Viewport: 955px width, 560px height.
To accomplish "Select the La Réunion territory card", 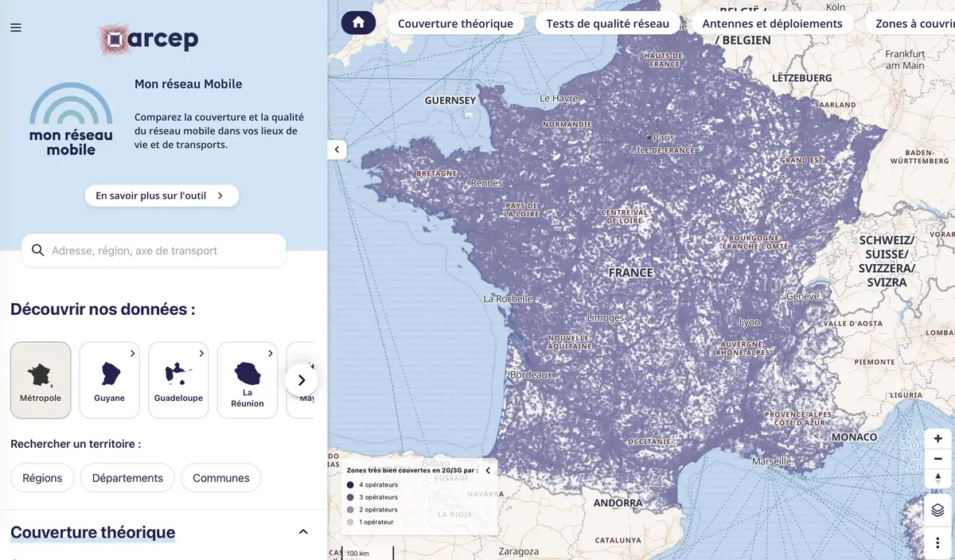I will tap(248, 380).
